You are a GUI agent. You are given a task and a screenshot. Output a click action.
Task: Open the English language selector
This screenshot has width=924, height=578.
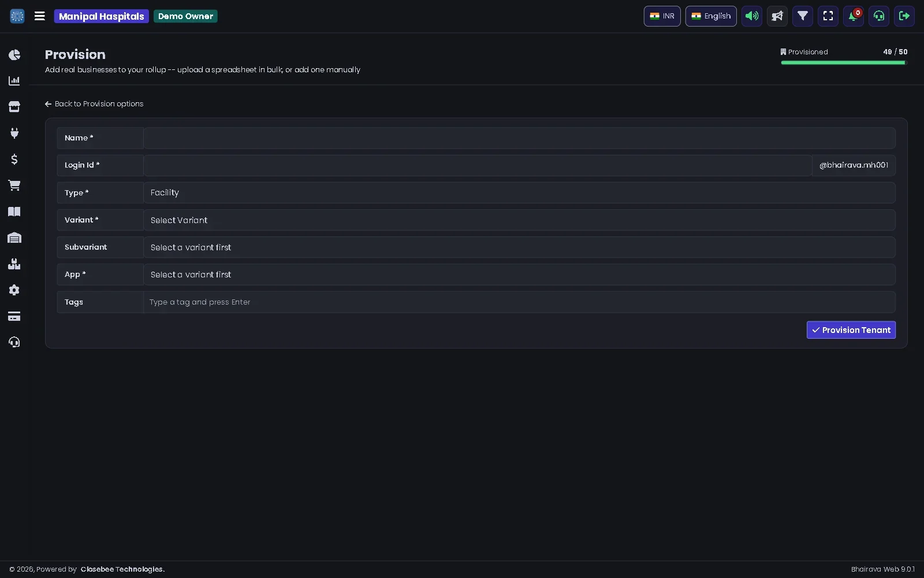tap(711, 16)
